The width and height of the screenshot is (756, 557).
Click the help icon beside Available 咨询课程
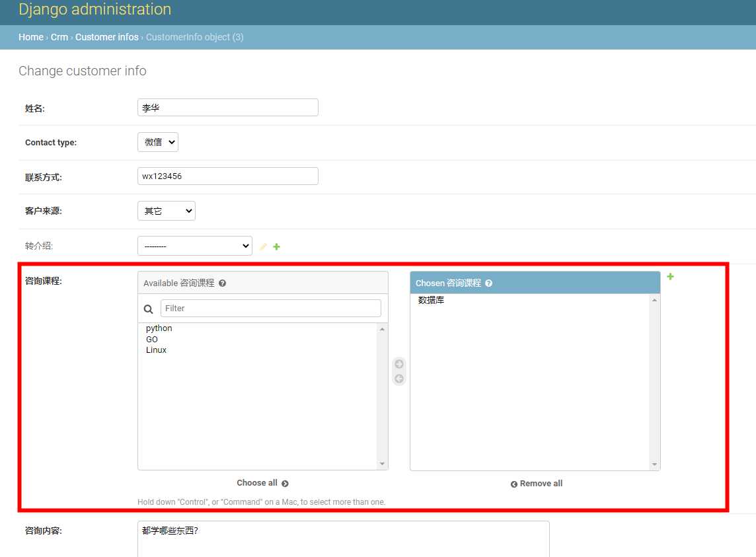[222, 283]
